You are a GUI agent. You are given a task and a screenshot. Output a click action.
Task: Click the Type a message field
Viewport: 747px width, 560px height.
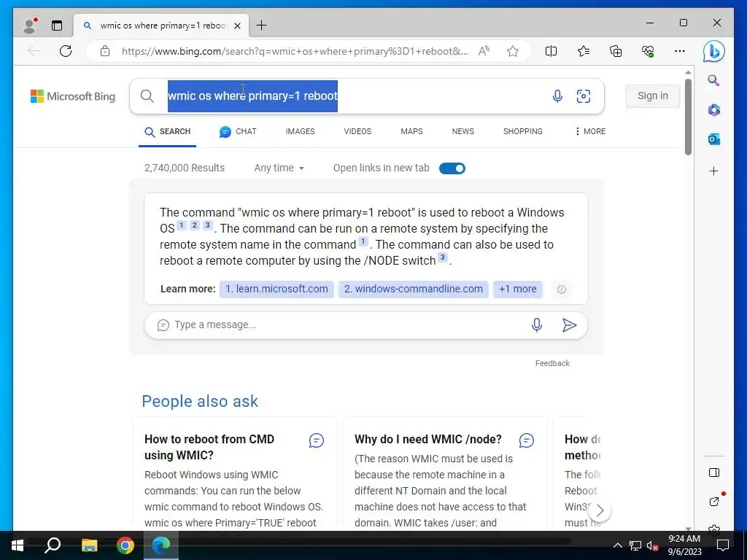coord(348,324)
